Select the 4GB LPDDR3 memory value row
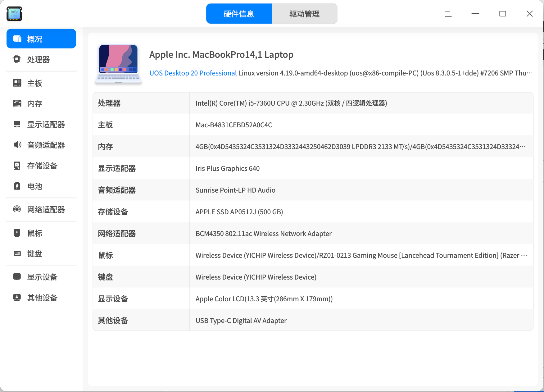Image resolution: width=544 pixels, height=392 pixels. coord(360,147)
